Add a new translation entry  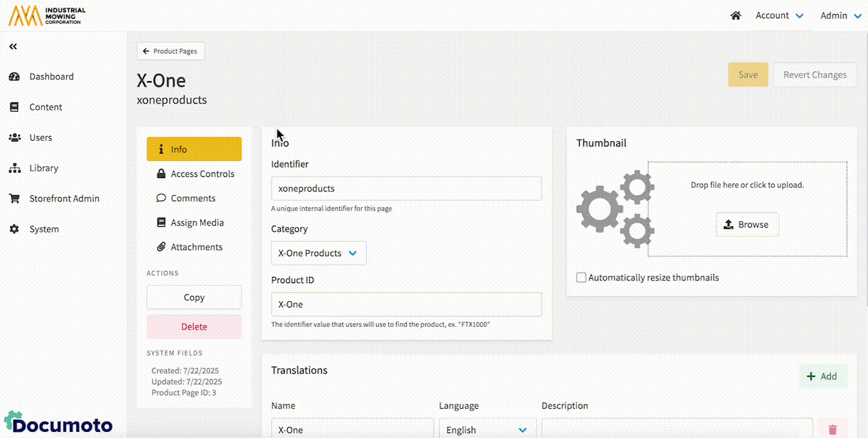[x=822, y=376]
